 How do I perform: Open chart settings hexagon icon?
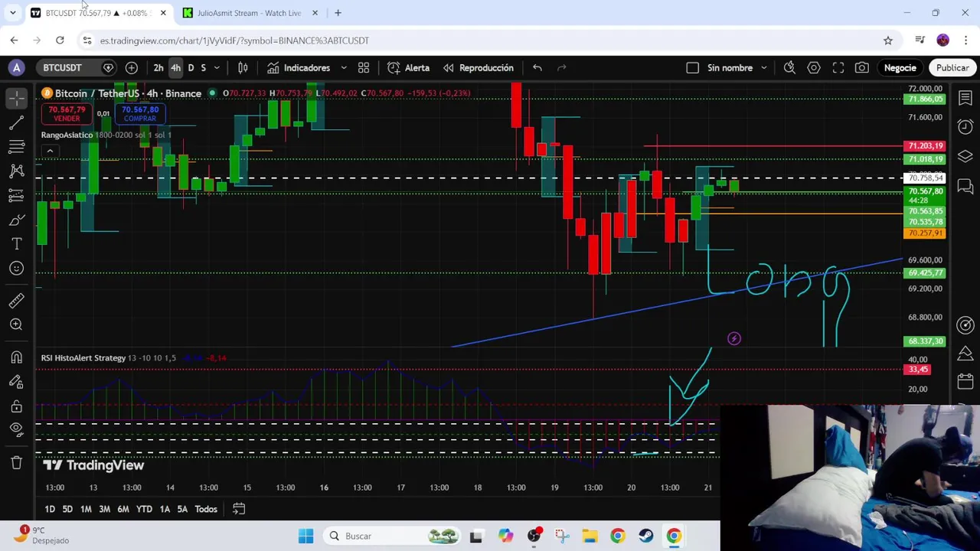[814, 67]
